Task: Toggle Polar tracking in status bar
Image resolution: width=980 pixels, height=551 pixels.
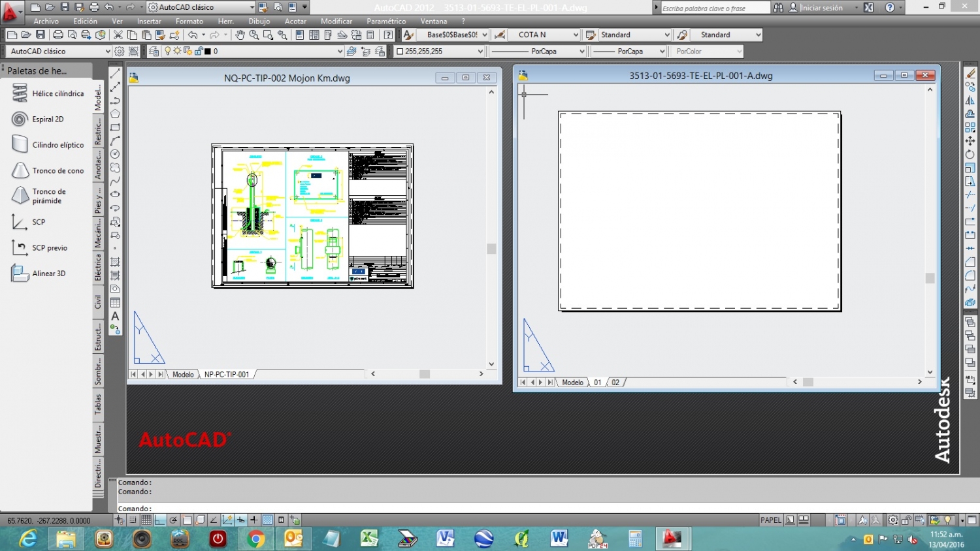Action: (x=173, y=520)
